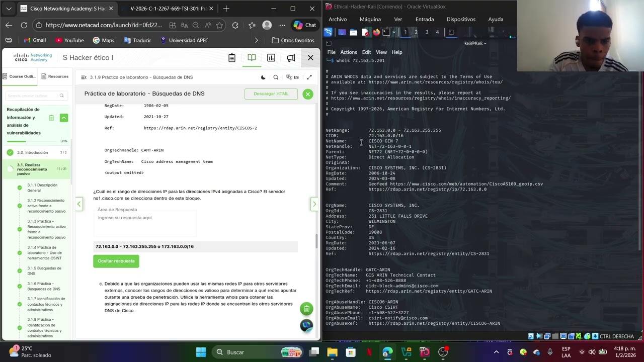Open the Edge favorites list icon
The image size is (644, 362).
252,25
